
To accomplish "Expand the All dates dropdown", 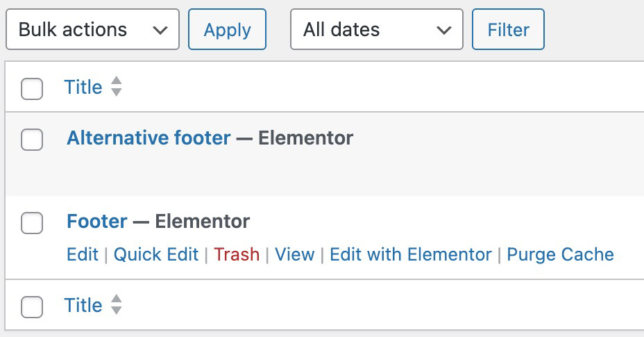I will (x=376, y=30).
